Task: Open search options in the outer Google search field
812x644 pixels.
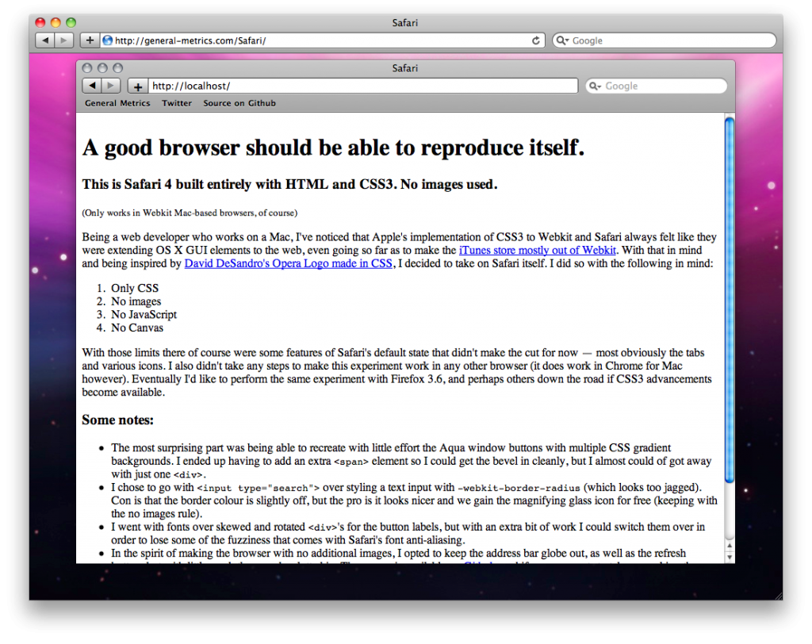Action: coord(561,40)
